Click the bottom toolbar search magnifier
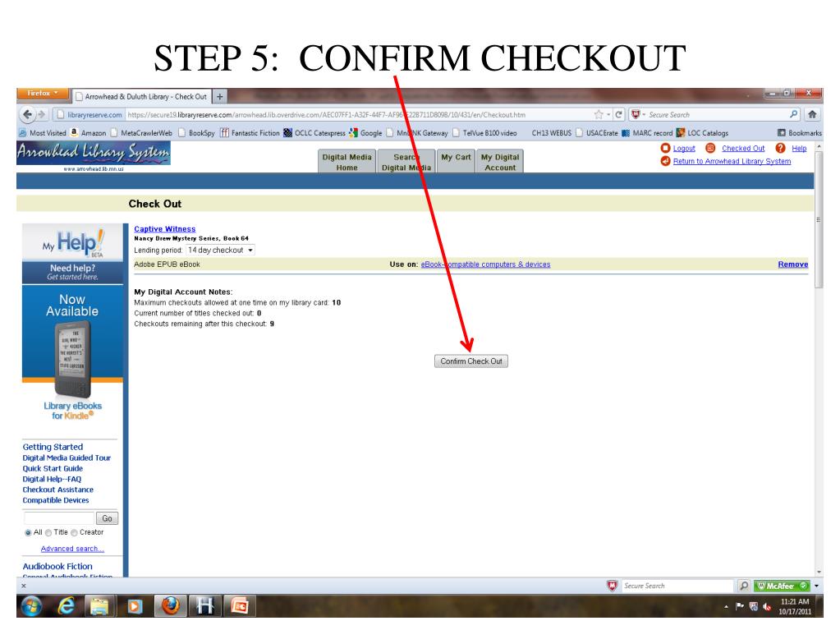The height and width of the screenshot is (630, 840). pyautogui.click(x=744, y=586)
